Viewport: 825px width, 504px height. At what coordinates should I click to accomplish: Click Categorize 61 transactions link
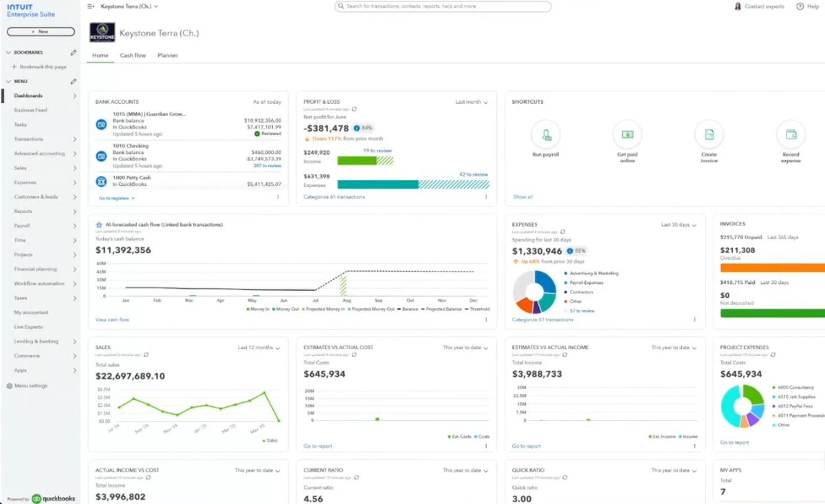334,197
